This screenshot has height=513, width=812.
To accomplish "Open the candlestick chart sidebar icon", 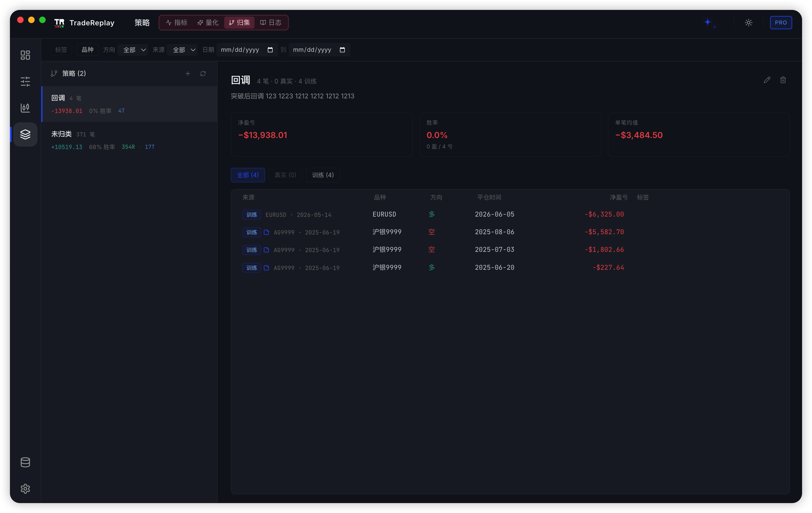I will click(25, 108).
